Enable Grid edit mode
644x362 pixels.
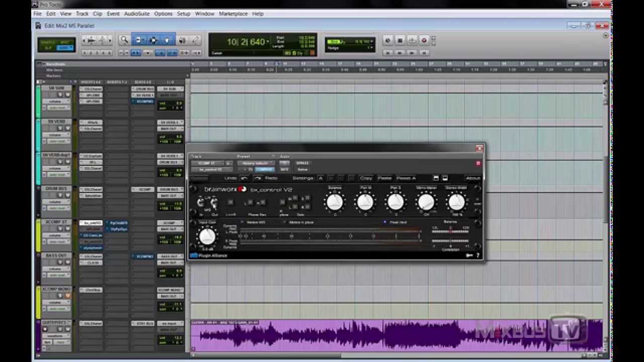[x=65, y=48]
